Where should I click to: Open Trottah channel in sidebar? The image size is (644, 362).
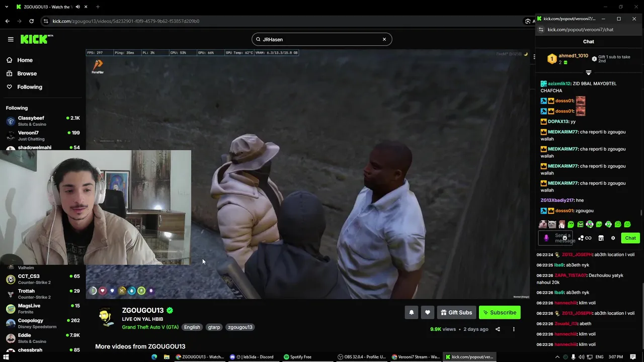click(x=43, y=294)
